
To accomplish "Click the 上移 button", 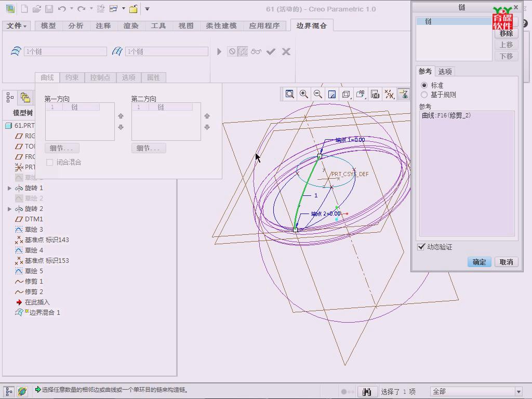I will click(506, 45).
